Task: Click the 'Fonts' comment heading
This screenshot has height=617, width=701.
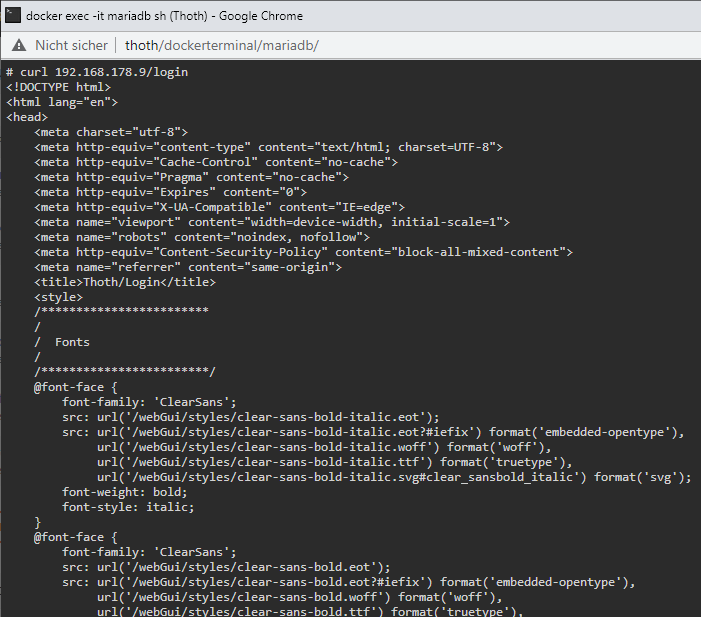Action: point(72,342)
